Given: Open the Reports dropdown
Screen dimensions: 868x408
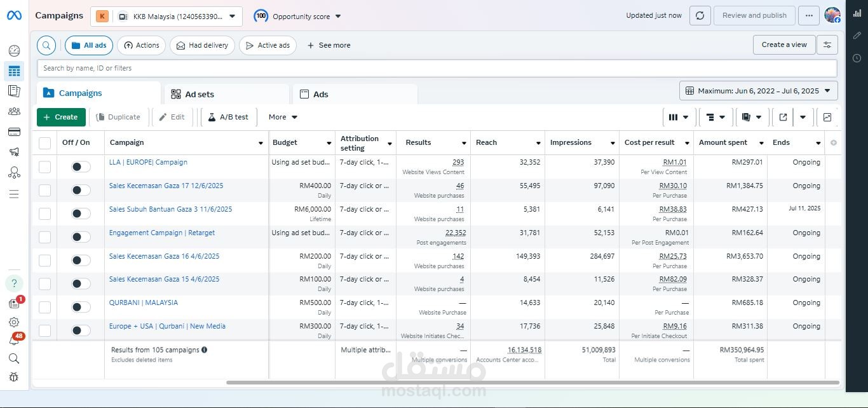Looking at the screenshot, I should pos(752,117).
